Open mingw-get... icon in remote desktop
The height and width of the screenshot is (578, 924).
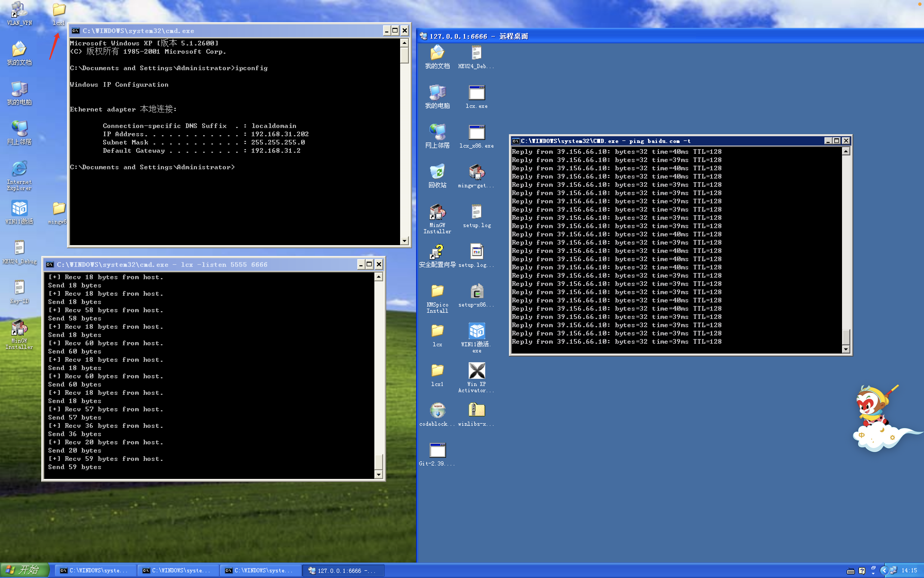[476, 176]
